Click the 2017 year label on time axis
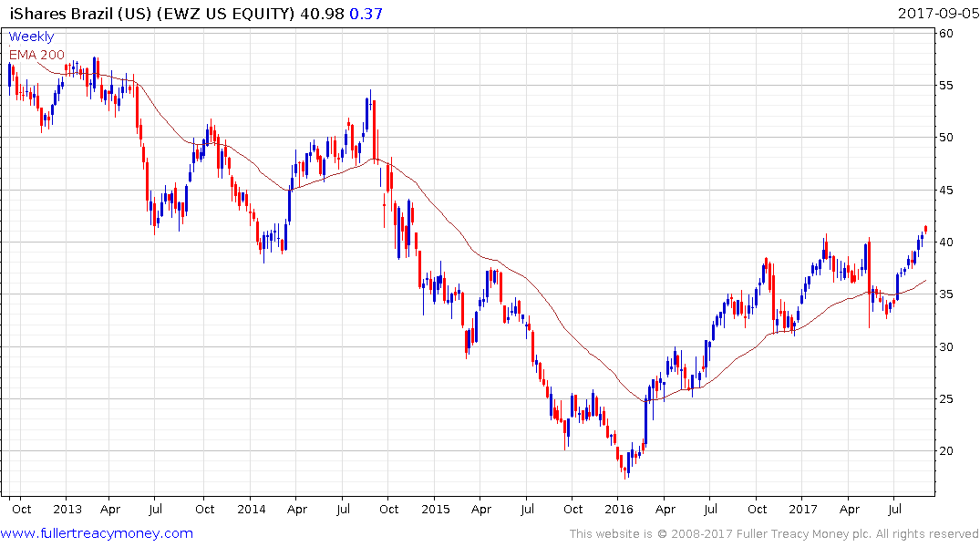980x547 pixels. point(803,509)
